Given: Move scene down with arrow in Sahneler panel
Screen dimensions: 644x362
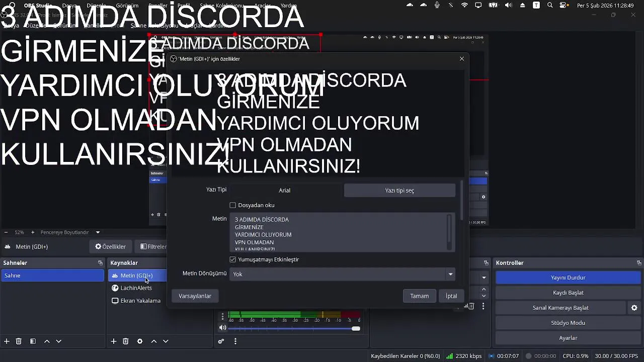Looking at the screenshot, I should 58,341.
